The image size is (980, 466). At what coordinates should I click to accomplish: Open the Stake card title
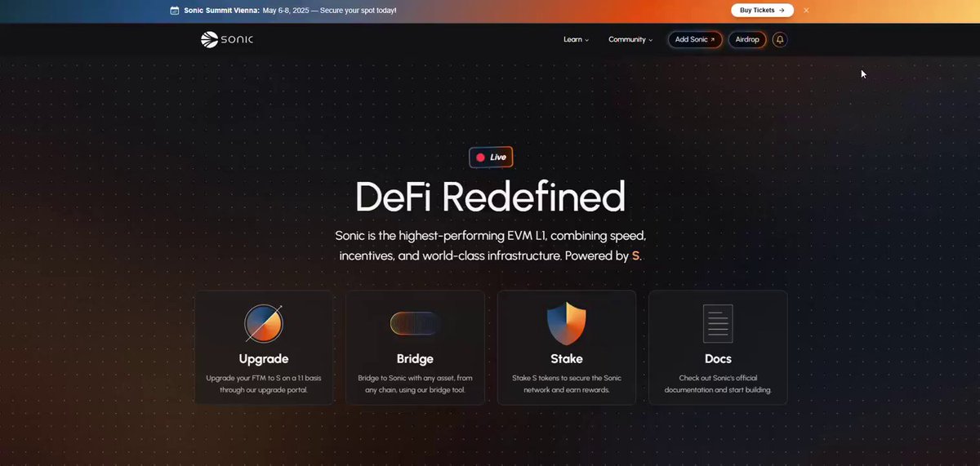point(567,359)
